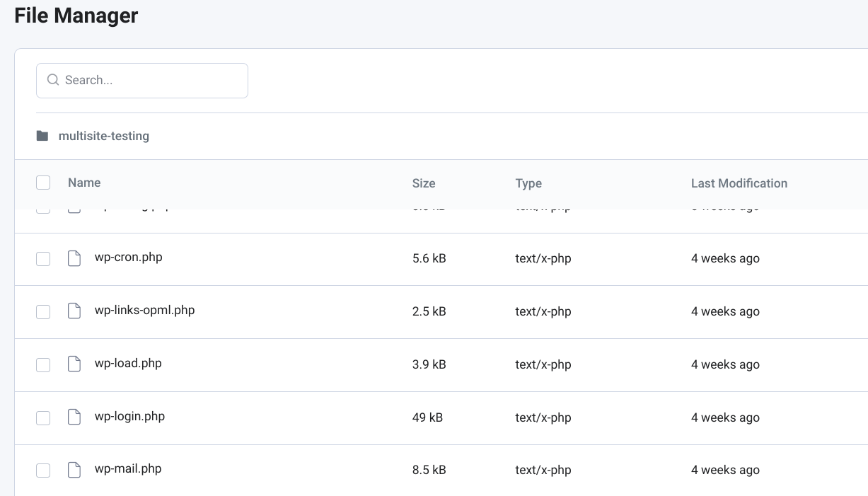
Task: Toggle the select-all checkbox in header
Action: coord(43,183)
